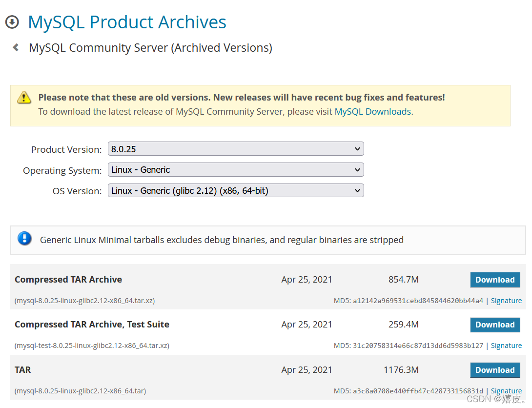Screen dimensions: 532x408
Task: Click the filename (mysql-test-8.0.25-linux-glibc2.12-x86_64.tar.xz)
Action: (x=92, y=346)
